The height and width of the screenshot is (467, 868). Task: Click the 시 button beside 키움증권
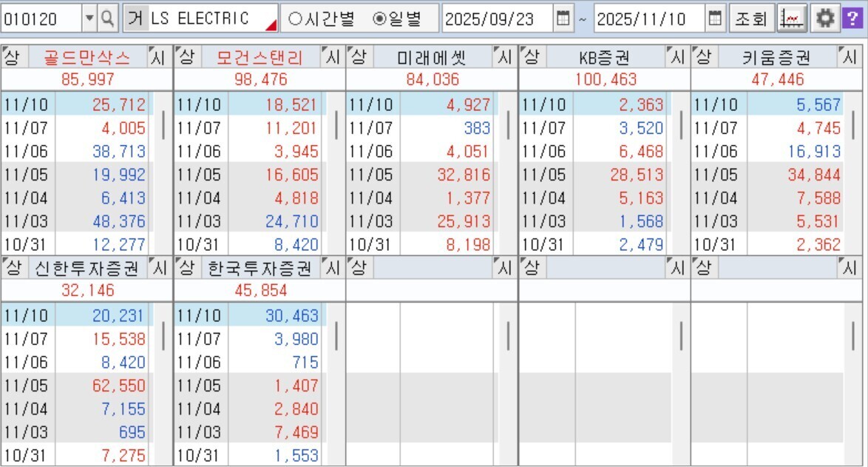point(850,57)
